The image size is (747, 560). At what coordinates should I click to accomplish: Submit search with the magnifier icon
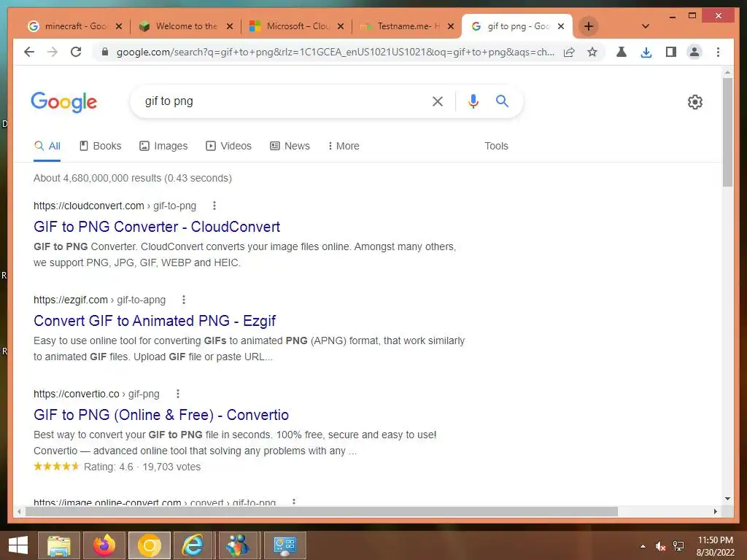tap(502, 101)
